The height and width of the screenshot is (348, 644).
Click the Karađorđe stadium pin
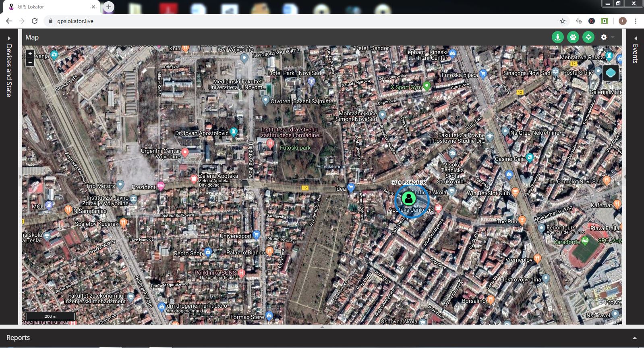coord(585,241)
